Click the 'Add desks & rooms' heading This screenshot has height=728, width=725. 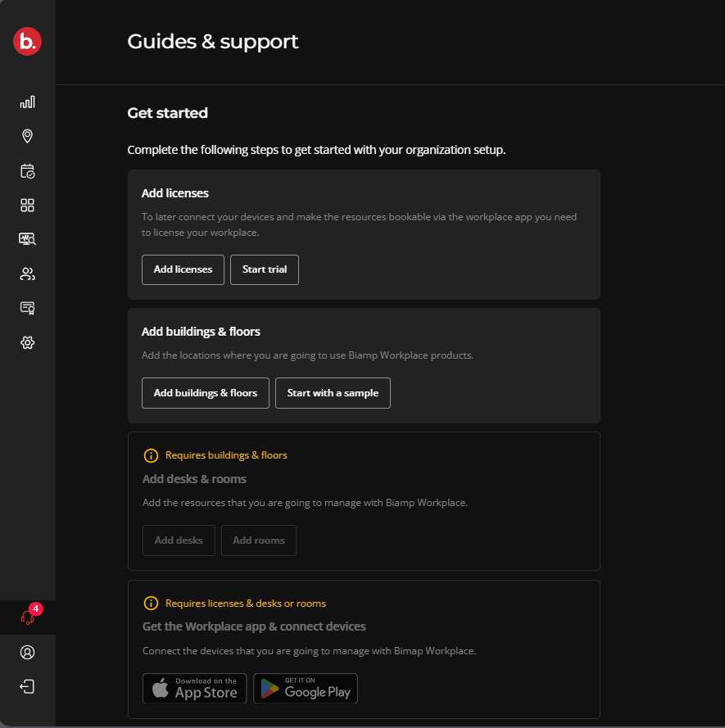coord(194,479)
